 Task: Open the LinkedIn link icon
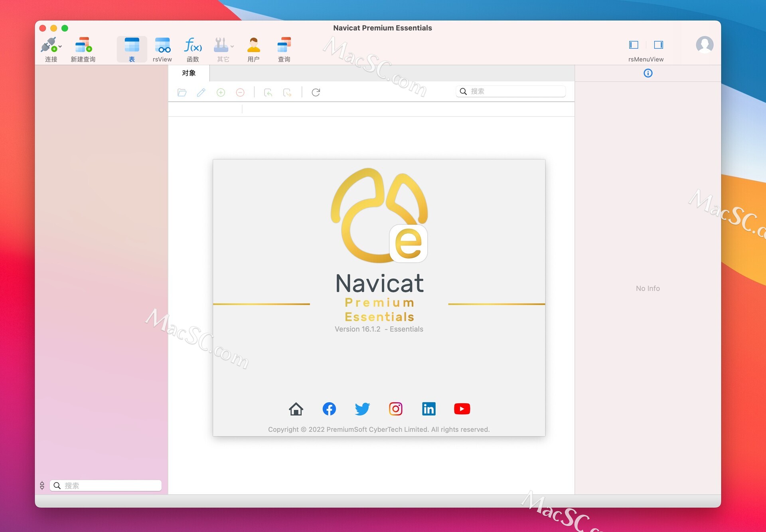coord(429,409)
